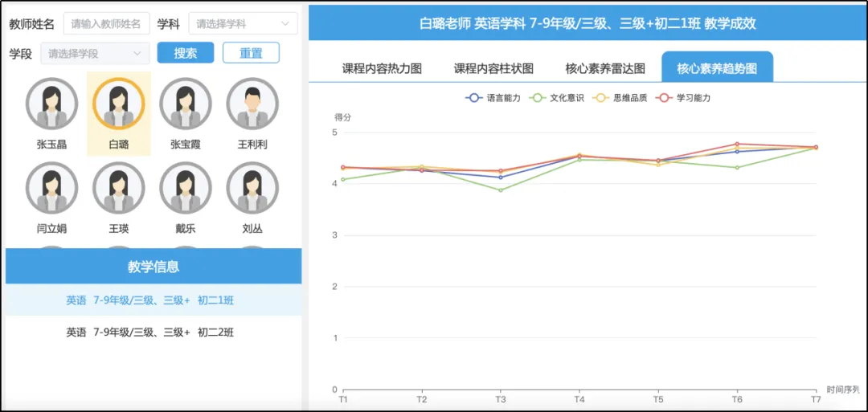Switch to 课程内容热力图 tab
The height and width of the screenshot is (412, 868).
[x=382, y=68]
